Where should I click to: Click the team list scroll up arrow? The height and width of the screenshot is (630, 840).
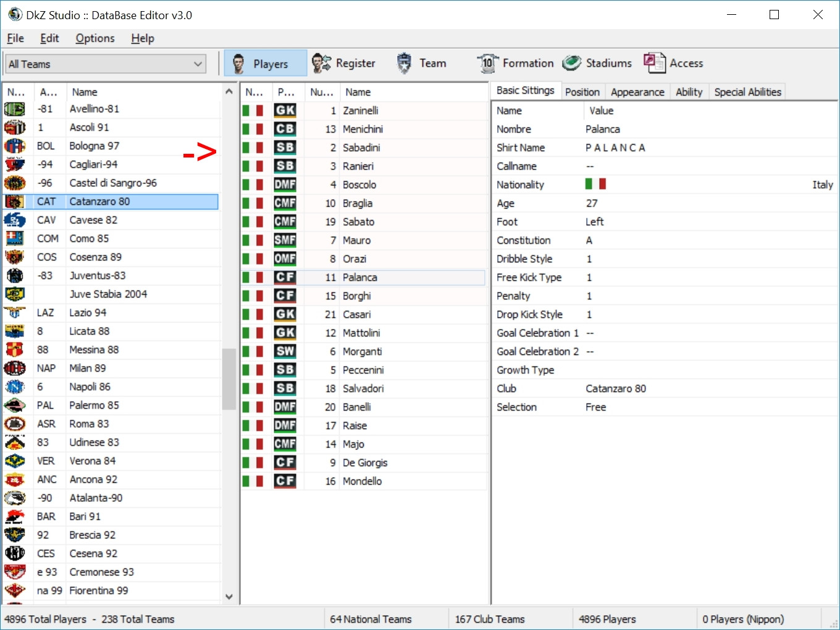pyautogui.click(x=229, y=91)
